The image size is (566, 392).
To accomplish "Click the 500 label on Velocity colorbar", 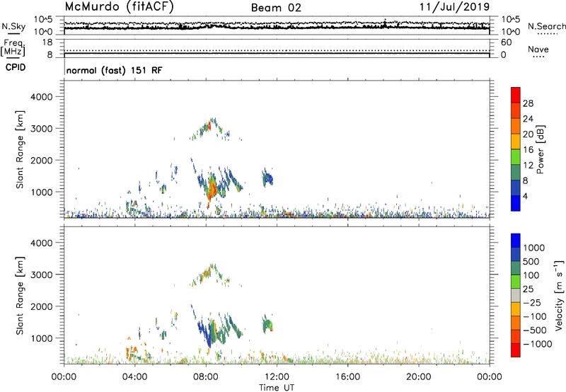I will pyautogui.click(x=531, y=261).
